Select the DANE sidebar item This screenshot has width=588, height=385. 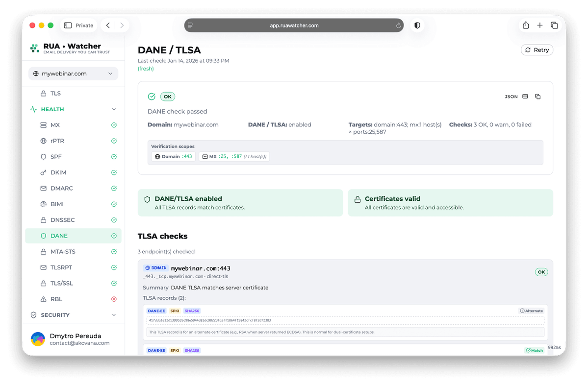(73, 236)
